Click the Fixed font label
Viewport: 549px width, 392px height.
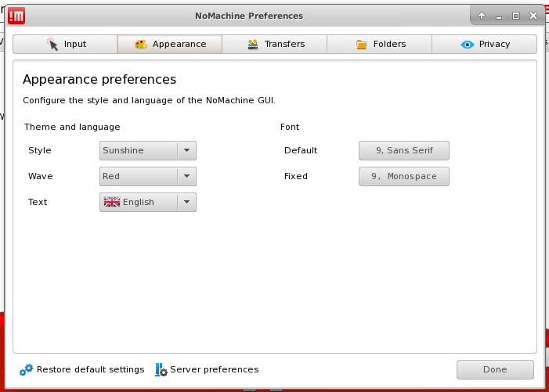tap(295, 176)
